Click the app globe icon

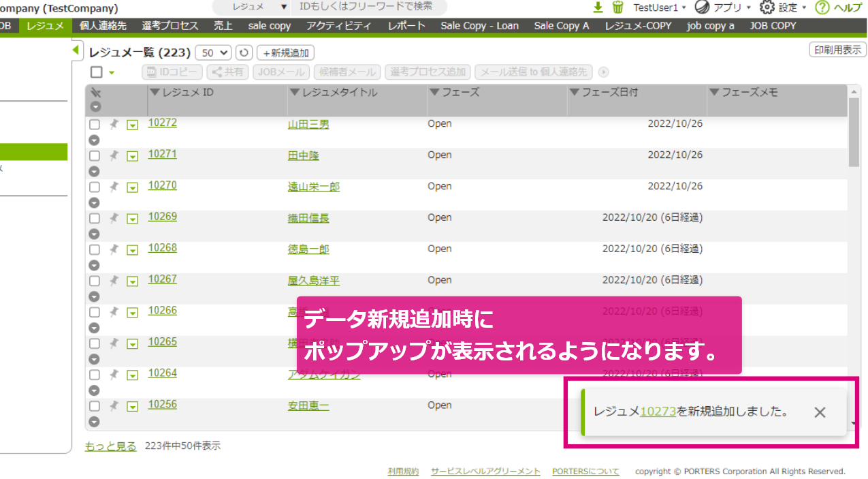(x=702, y=7)
